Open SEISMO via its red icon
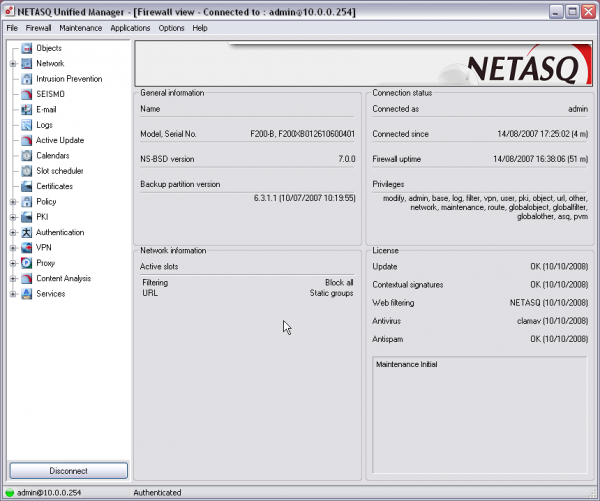This screenshot has width=600, height=501. click(x=26, y=94)
